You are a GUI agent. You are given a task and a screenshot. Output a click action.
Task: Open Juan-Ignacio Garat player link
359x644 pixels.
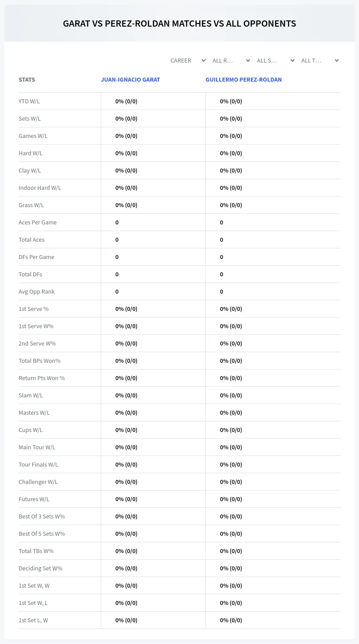click(x=130, y=80)
